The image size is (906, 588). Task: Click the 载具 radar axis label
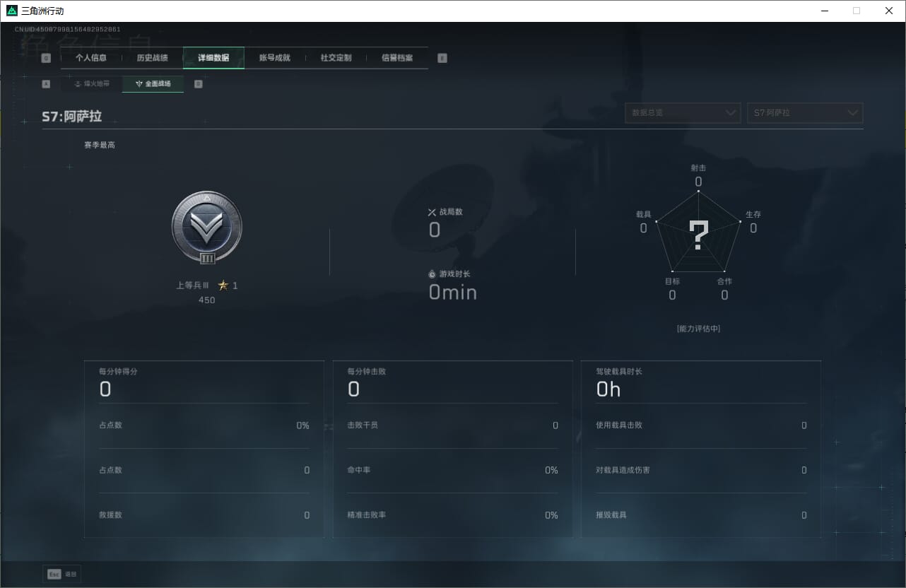643,214
